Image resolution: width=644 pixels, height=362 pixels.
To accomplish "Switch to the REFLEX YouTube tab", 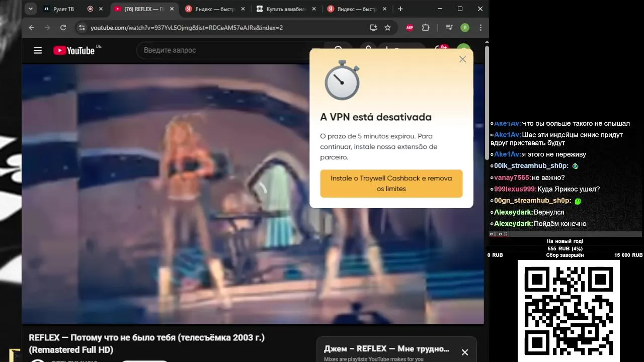I will (x=144, y=9).
